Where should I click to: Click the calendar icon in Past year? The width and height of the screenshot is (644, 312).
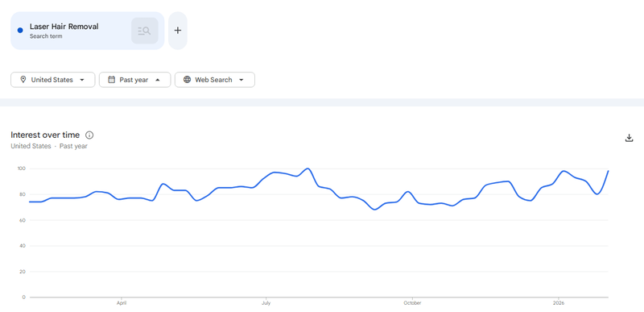pos(111,80)
